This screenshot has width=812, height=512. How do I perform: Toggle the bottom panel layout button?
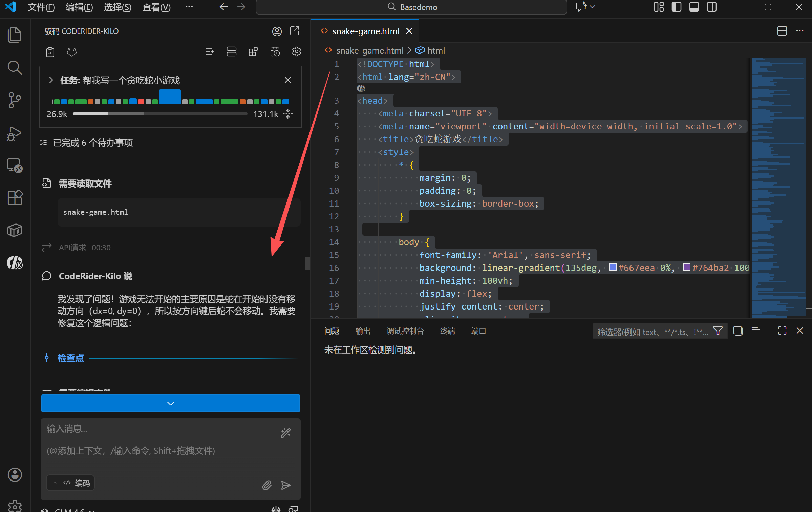(x=694, y=7)
